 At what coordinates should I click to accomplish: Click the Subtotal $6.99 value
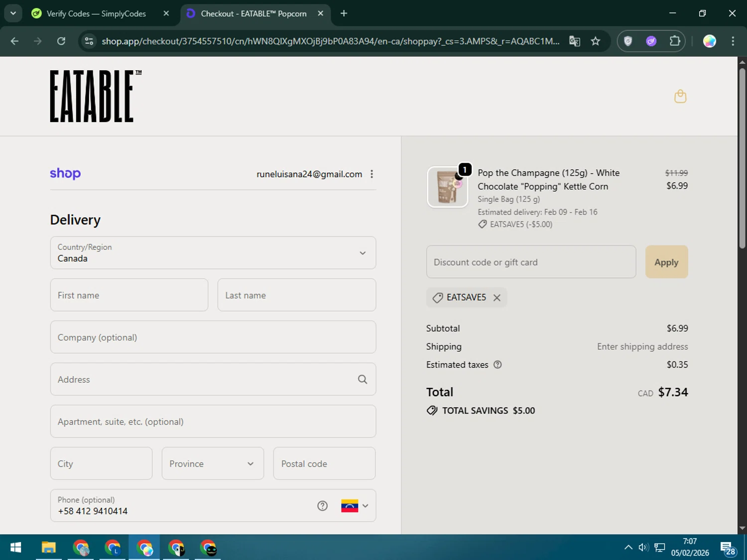pyautogui.click(x=677, y=329)
